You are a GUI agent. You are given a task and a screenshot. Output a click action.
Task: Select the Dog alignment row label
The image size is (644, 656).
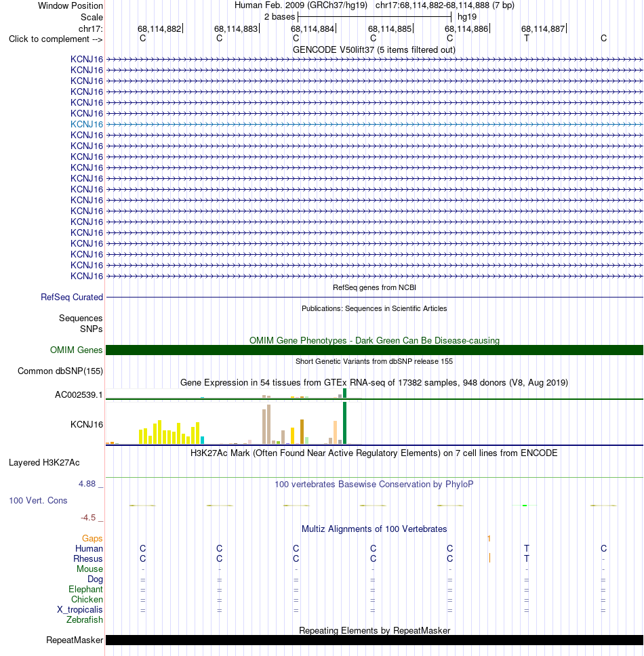95,579
